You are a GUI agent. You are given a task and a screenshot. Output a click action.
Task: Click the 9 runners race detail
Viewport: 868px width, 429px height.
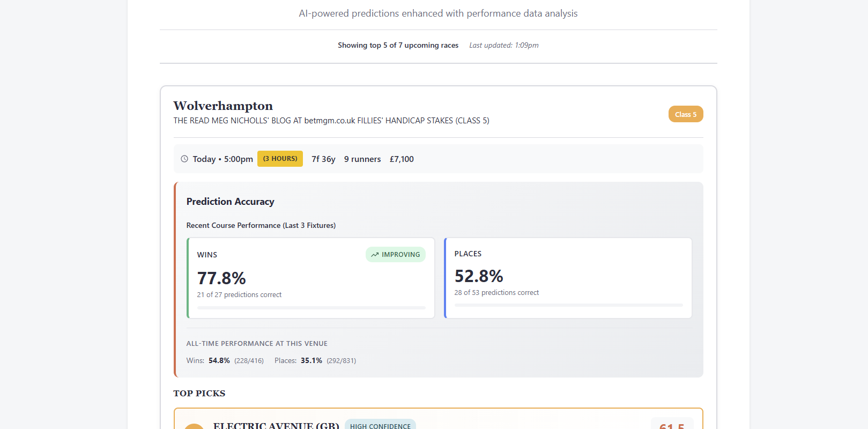(362, 159)
